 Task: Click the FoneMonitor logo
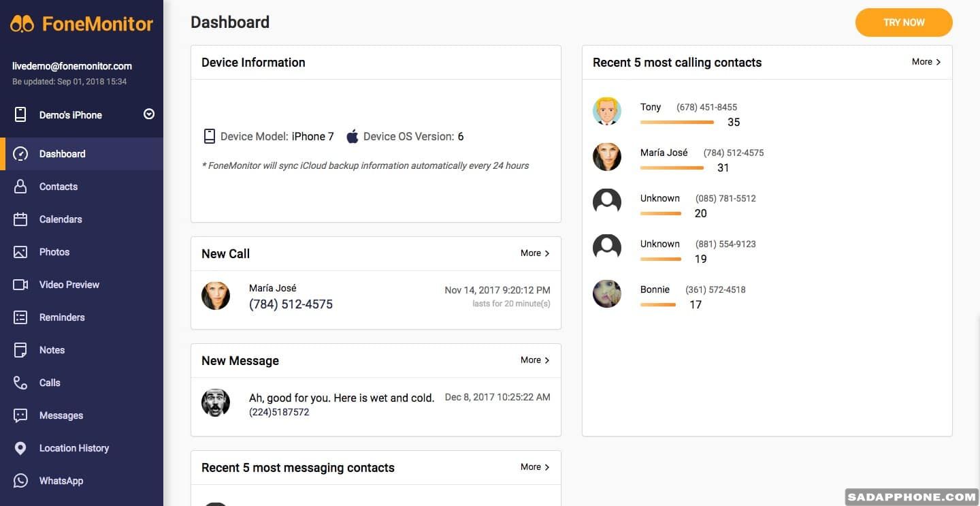82,24
